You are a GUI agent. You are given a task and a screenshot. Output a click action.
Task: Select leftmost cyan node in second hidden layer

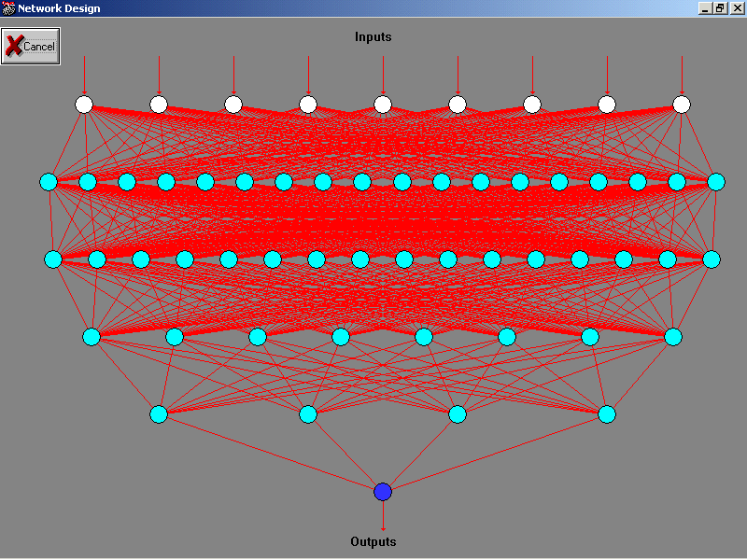click(x=53, y=259)
